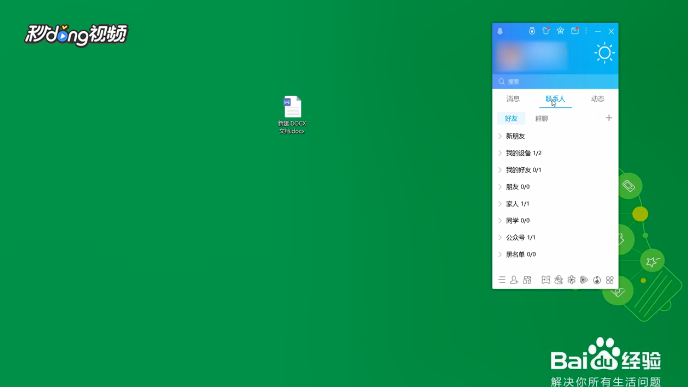Screen dimensions: 688x387
Task: Open the three-line main menu icon
Action: click(502, 280)
